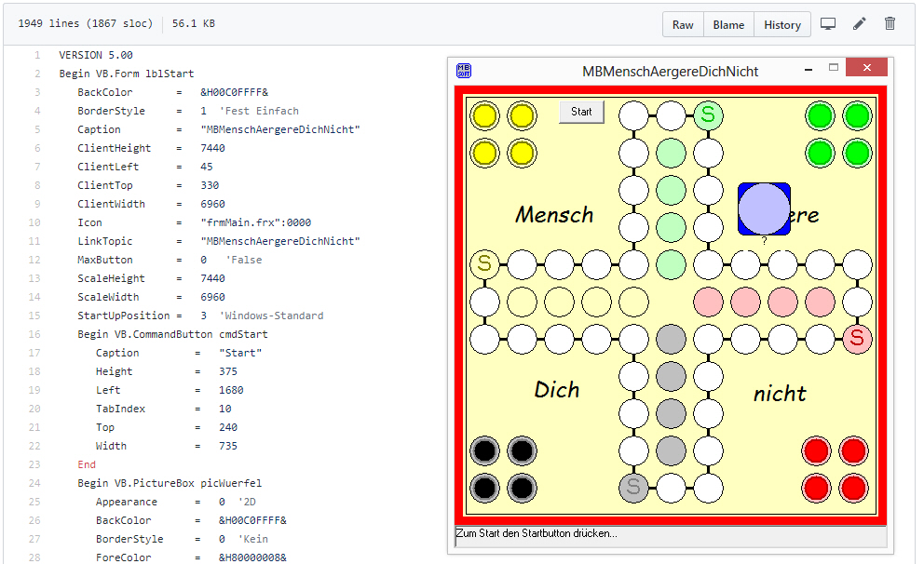Click the blue dice to roll it

pyautogui.click(x=764, y=209)
